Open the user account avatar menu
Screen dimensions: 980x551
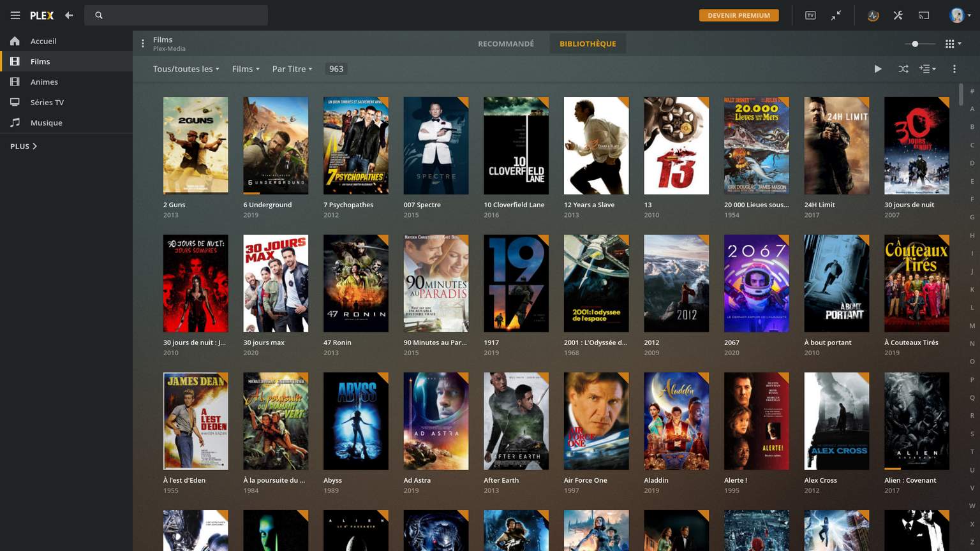(959, 15)
